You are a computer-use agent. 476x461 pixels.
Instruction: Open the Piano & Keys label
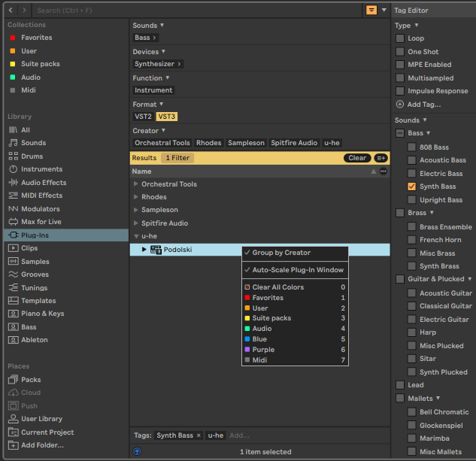coord(43,314)
